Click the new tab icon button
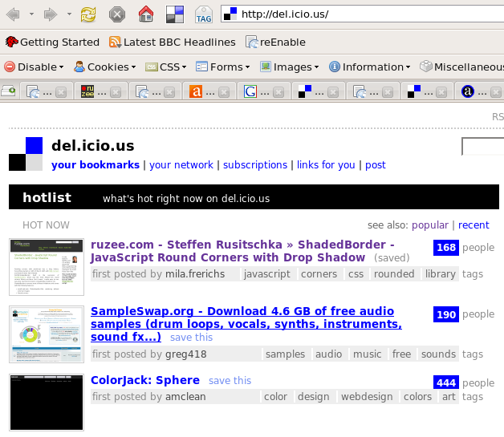Image resolution: width=504 pixels, height=437 pixels. click(x=8, y=91)
